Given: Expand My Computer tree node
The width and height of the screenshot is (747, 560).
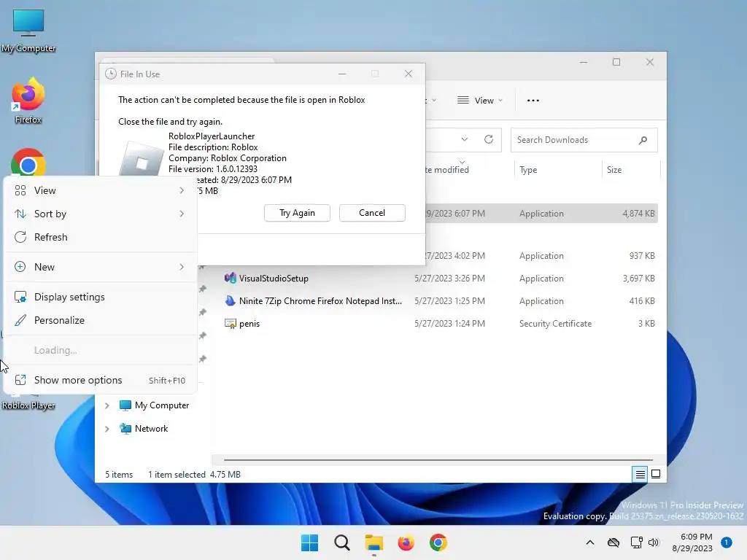Looking at the screenshot, I should pyautogui.click(x=107, y=405).
